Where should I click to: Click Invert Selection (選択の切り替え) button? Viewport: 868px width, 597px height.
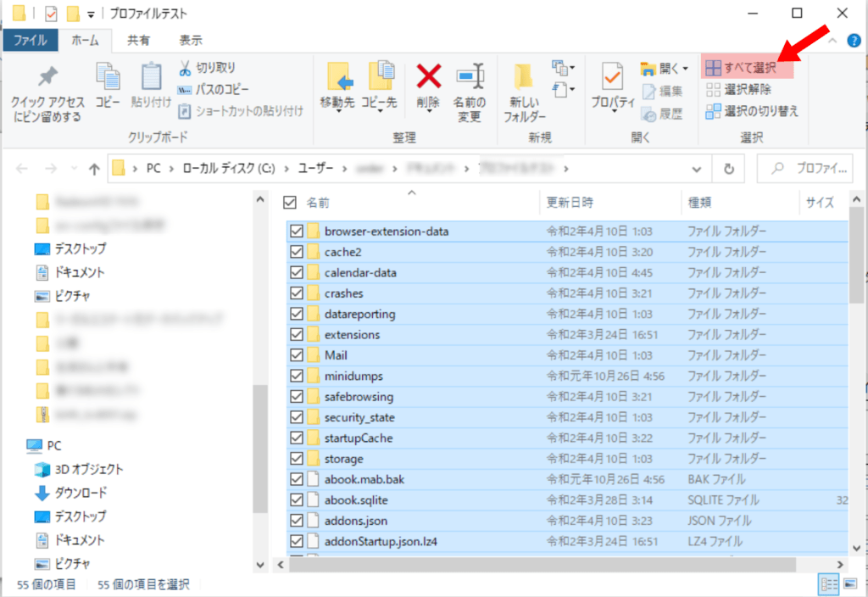pyautogui.click(x=752, y=111)
